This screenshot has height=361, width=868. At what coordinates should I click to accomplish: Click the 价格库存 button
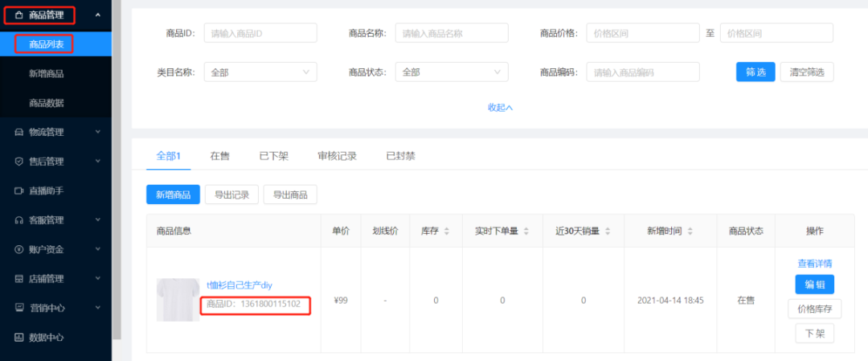point(815,309)
